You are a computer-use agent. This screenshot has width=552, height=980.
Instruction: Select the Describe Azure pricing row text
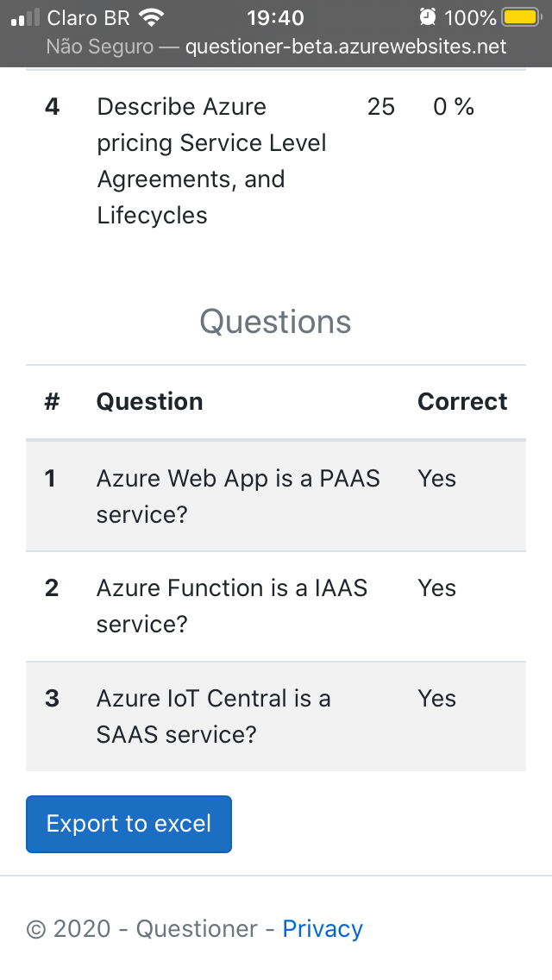point(211,160)
